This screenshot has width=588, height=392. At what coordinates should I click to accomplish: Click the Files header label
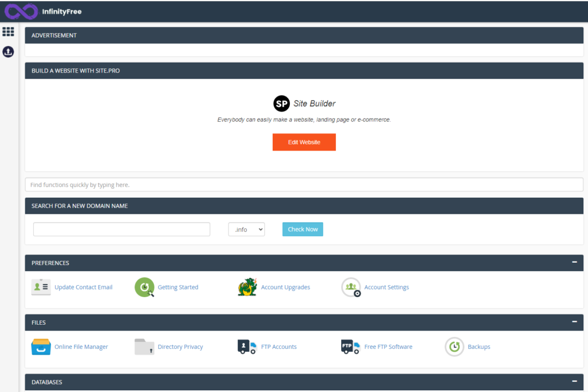[x=38, y=322]
